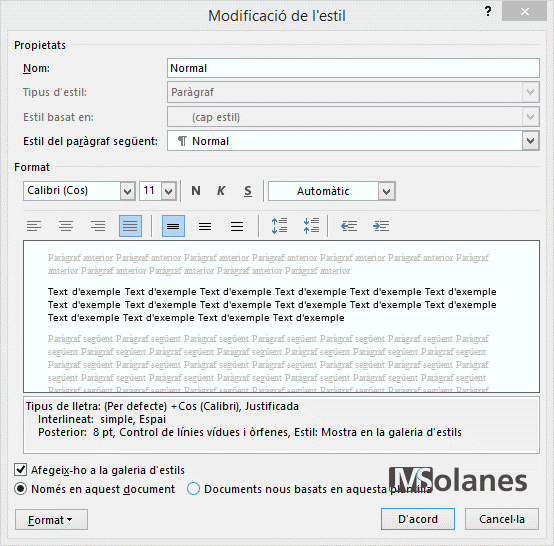The image size is (554, 546).
Task: Uncheck Afegeix-ho a la galeria d'estils
Action: 20,470
